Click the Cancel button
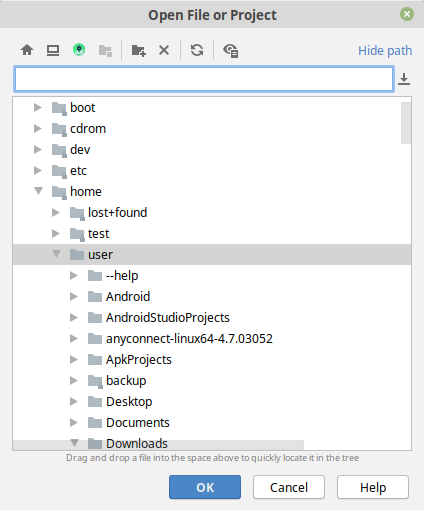The image size is (424, 510). click(289, 487)
